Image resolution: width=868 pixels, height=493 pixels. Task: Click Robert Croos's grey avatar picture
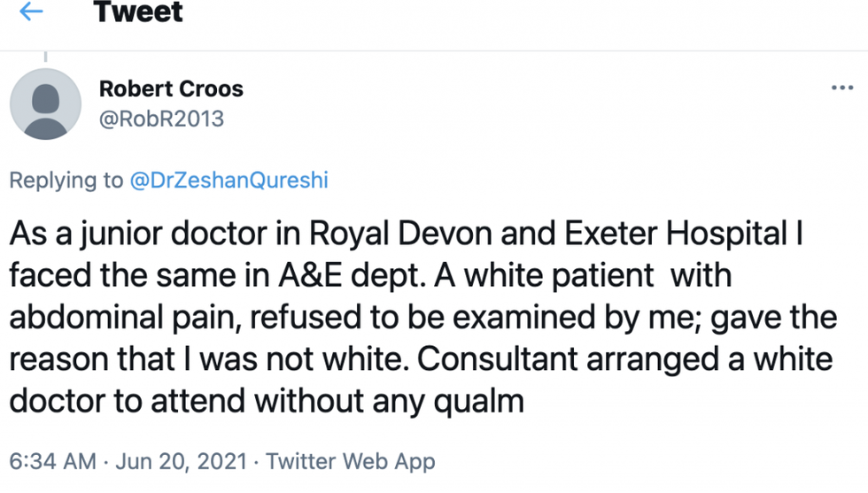[45, 104]
